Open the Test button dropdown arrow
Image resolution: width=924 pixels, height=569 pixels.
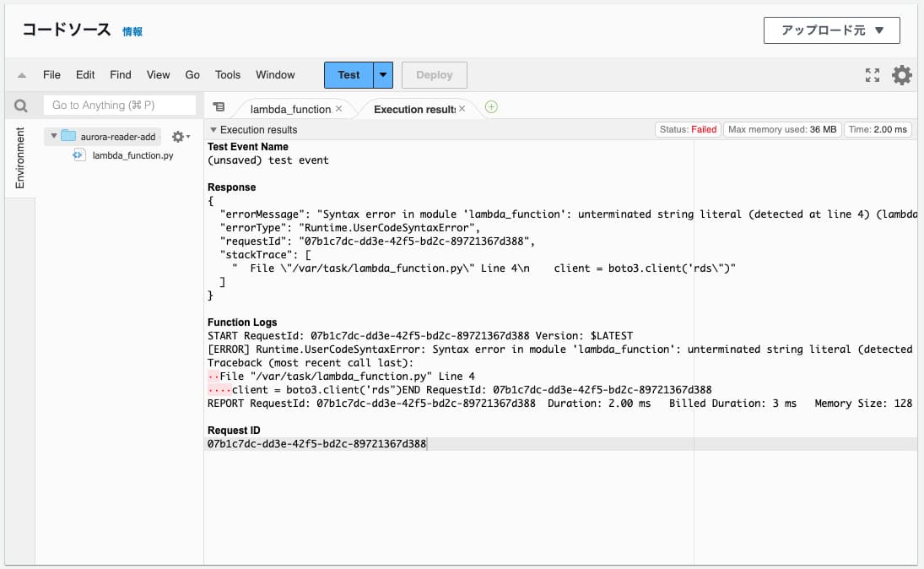point(384,75)
